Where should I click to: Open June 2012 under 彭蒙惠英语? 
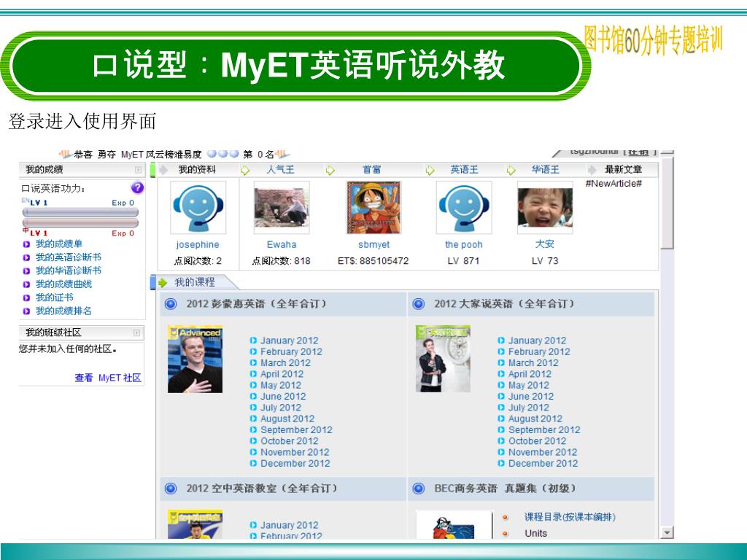click(x=283, y=396)
